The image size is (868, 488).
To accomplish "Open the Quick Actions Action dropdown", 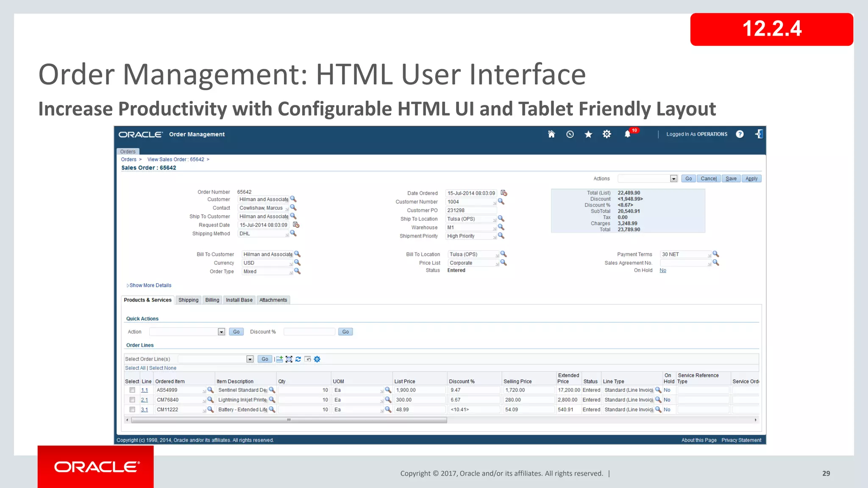I will click(221, 332).
